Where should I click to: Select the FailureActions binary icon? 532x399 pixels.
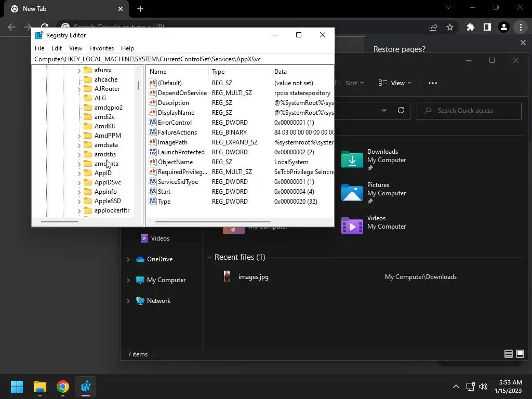click(x=153, y=132)
